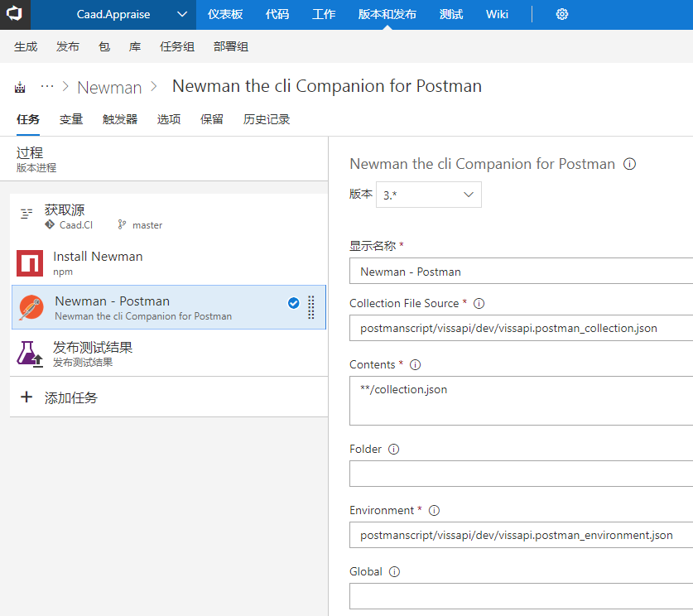Click the Postman icon in task list
The image size is (693, 616).
tap(31, 307)
